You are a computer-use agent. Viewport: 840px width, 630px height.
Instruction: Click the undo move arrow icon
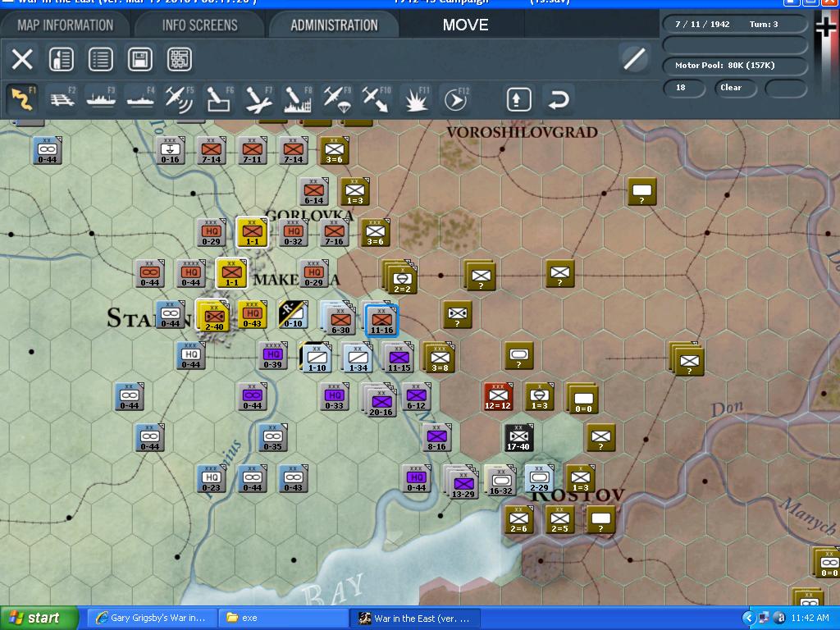(558, 99)
